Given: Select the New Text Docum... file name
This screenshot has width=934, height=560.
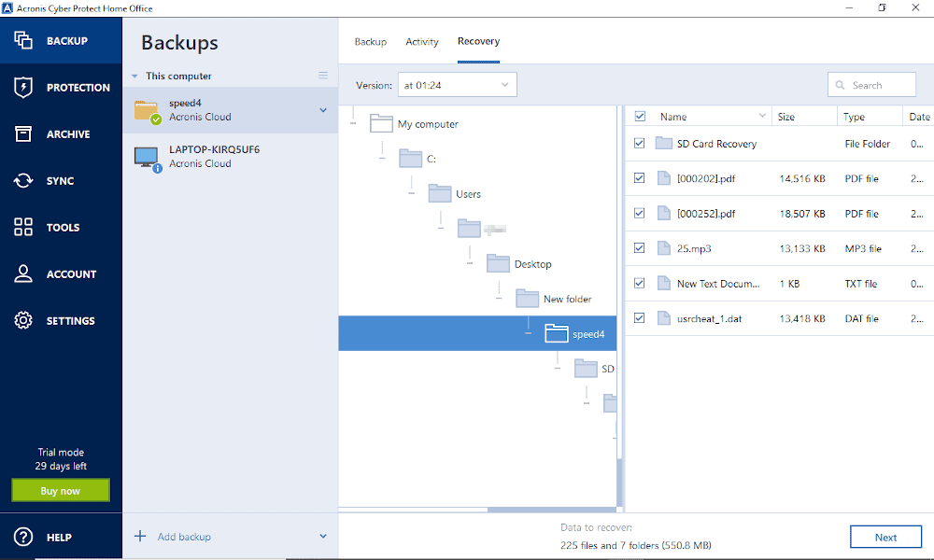Looking at the screenshot, I should click(718, 284).
